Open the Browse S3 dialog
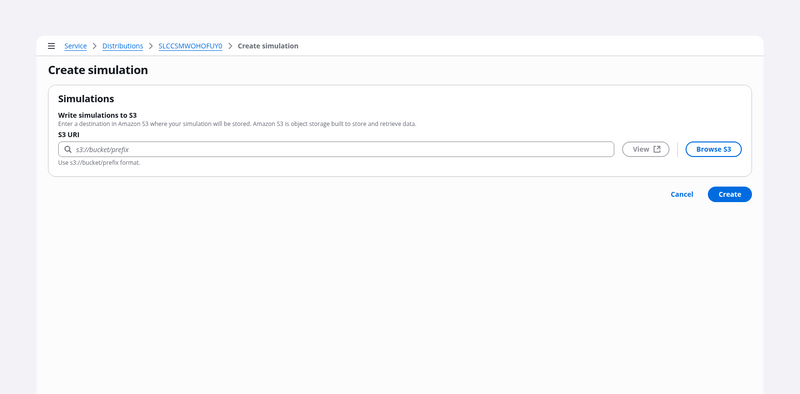The image size is (800, 394). pos(713,150)
